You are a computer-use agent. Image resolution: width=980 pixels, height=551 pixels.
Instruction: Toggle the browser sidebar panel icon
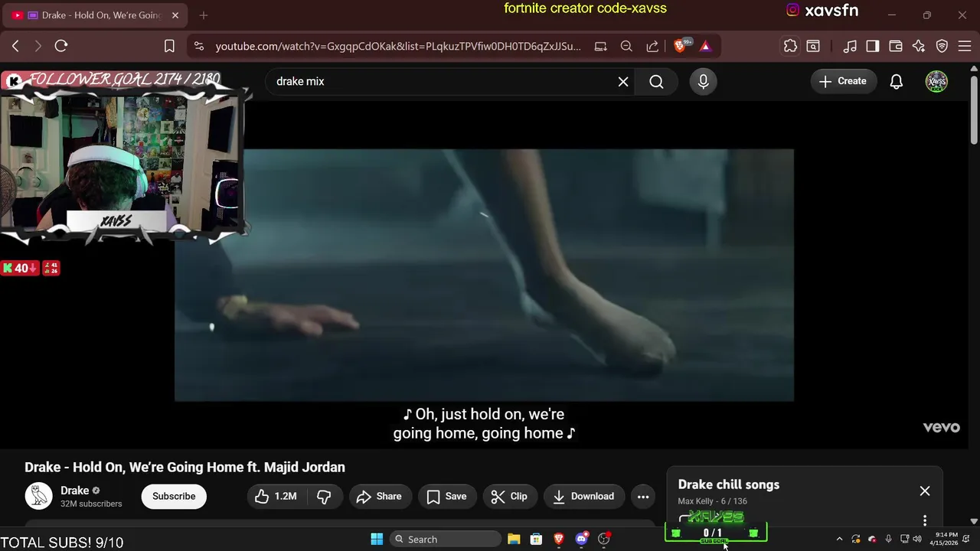(873, 46)
